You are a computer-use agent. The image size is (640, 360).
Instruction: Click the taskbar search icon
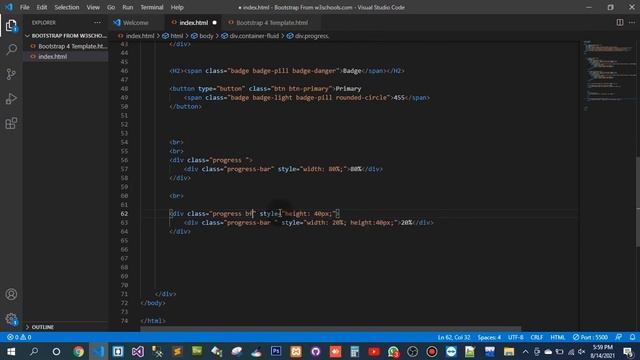click(34, 351)
